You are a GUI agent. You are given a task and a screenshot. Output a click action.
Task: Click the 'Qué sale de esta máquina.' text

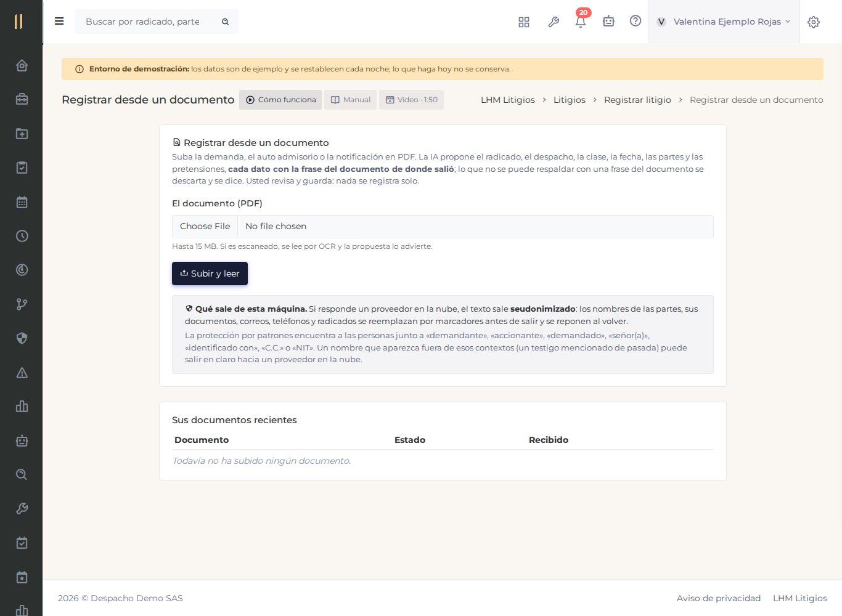coord(251,309)
